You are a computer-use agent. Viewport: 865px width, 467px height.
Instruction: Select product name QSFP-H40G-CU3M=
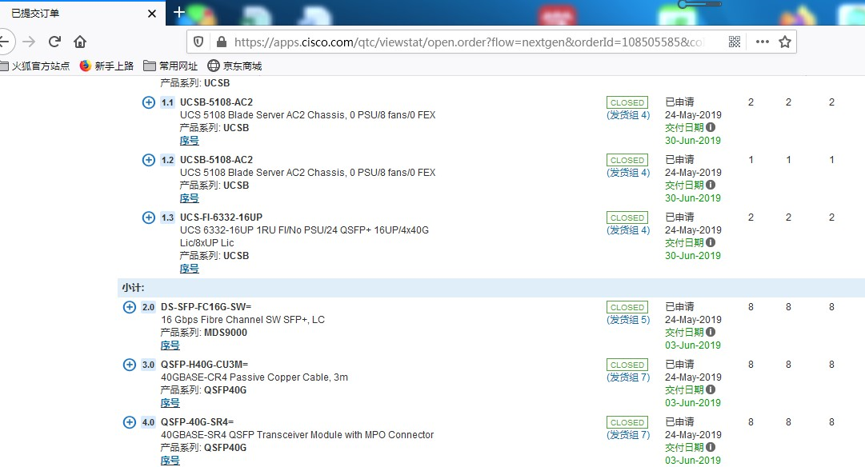tap(204, 364)
